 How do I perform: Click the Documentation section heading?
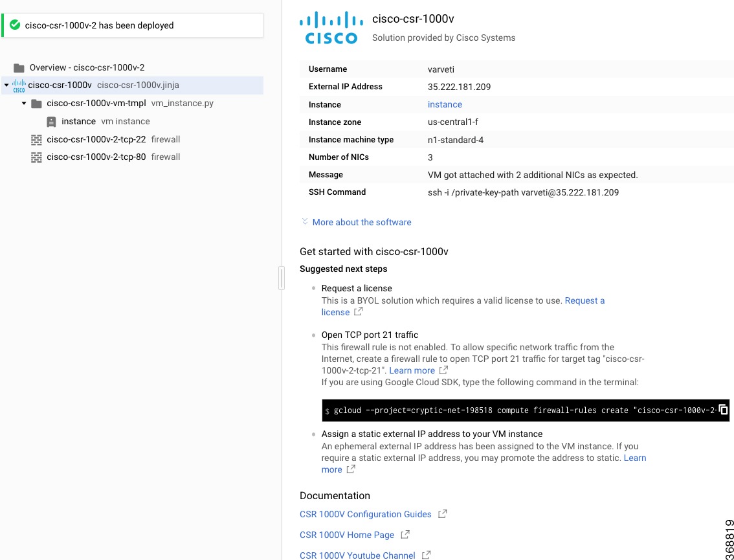coord(335,495)
